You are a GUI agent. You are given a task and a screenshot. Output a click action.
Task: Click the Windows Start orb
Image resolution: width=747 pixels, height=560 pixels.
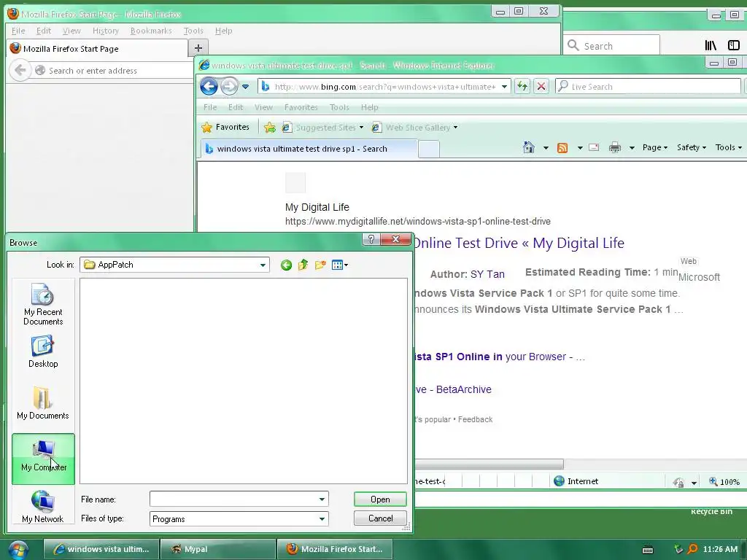point(18,550)
